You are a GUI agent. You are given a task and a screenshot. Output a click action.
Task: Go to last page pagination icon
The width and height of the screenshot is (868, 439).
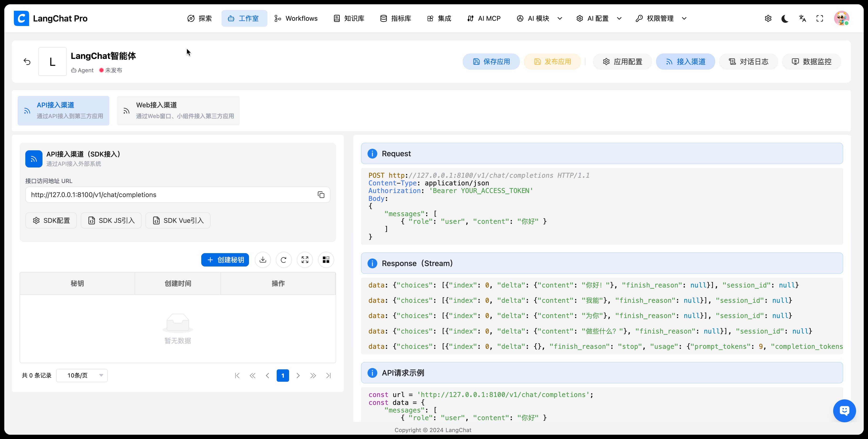[328, 375]
